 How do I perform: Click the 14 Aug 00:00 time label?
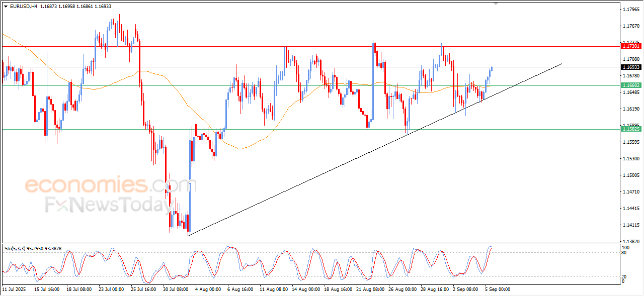coord(305,289)
